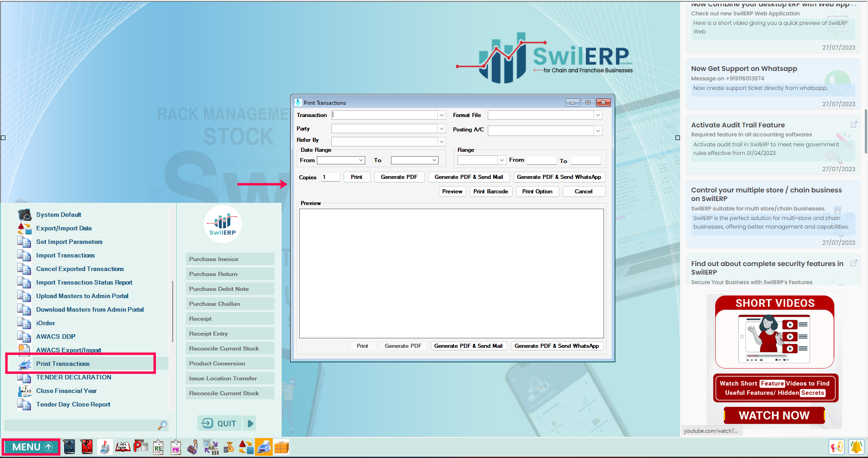This screenshot has width=868, height=458.
Task: Click the Print Option button
Action: click(x=538, y=192)
